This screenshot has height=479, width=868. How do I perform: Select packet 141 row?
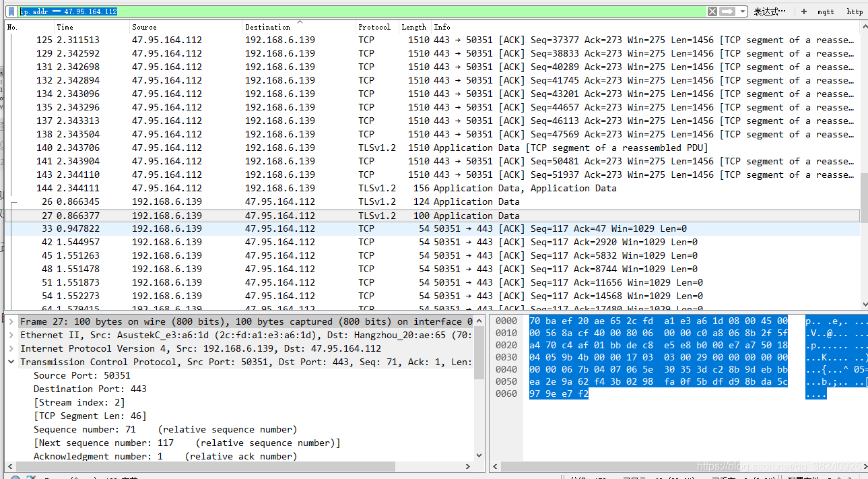click(x=432, y=161)
